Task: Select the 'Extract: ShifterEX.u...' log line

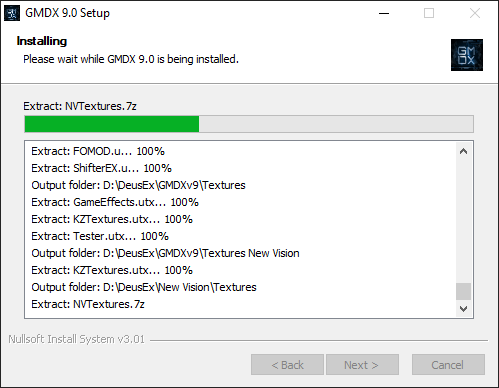Action: click(101, 168)
